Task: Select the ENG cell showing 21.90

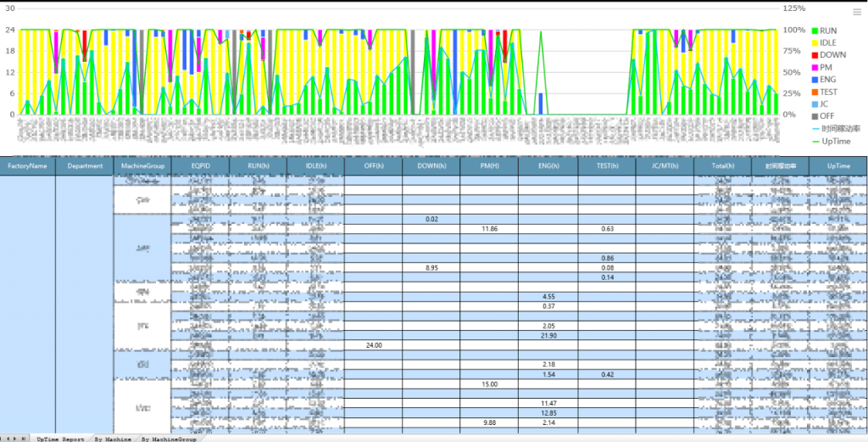Action: (548, 336)
